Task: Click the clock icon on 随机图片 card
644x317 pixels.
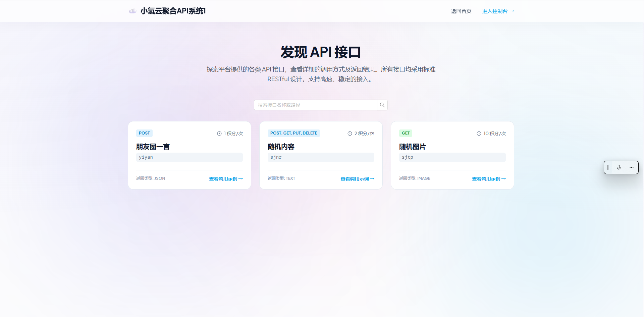Action: (x=479, y=133)
